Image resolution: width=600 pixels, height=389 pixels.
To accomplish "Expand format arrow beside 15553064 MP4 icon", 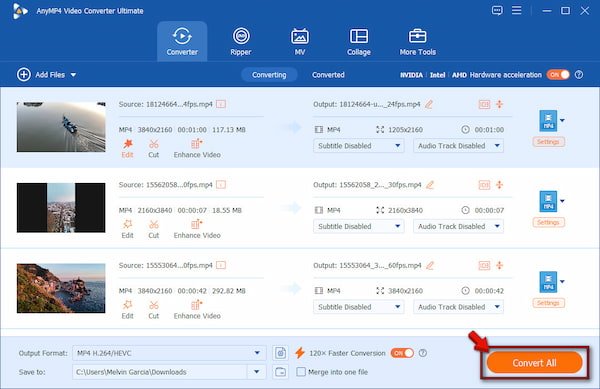I will coord(562,282).
